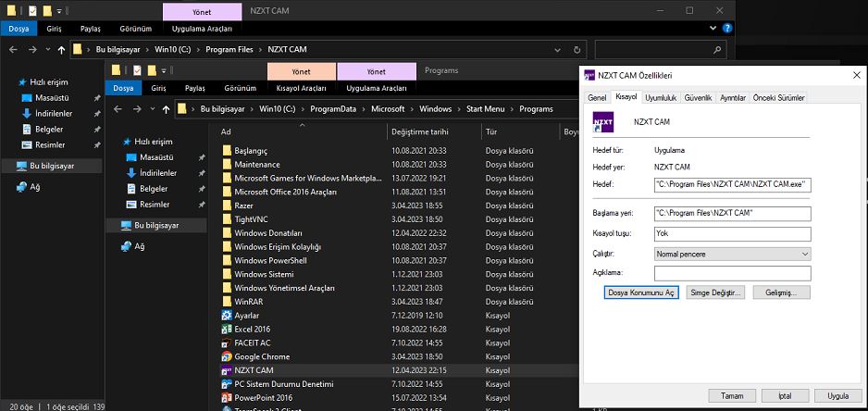868x411 pixels.
Task: Click the search box in the NZXT CAM window
Action: 661,49
